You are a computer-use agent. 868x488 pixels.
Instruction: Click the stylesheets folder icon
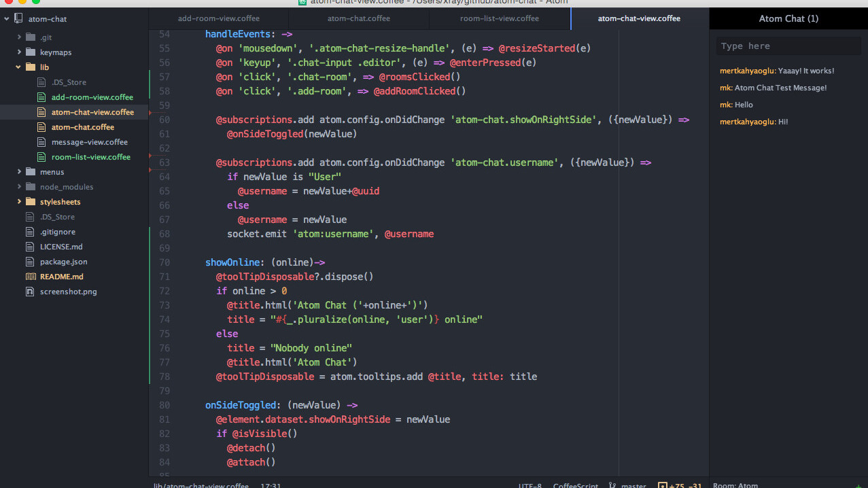[x=30, y=202]
